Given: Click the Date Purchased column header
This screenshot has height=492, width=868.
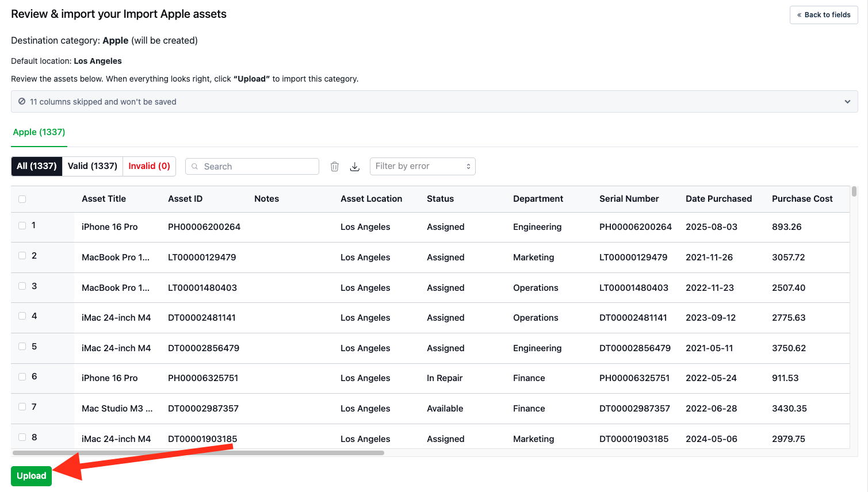Looking at the screenshot, I should (719, 199).
